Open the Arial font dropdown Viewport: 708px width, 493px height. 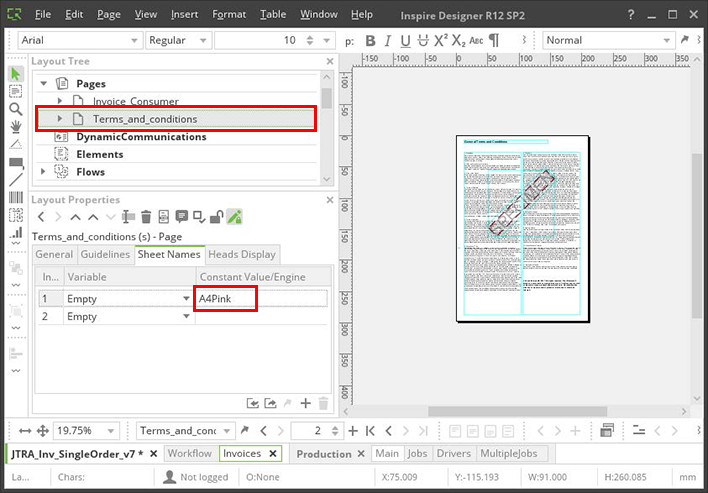[80, 40]
